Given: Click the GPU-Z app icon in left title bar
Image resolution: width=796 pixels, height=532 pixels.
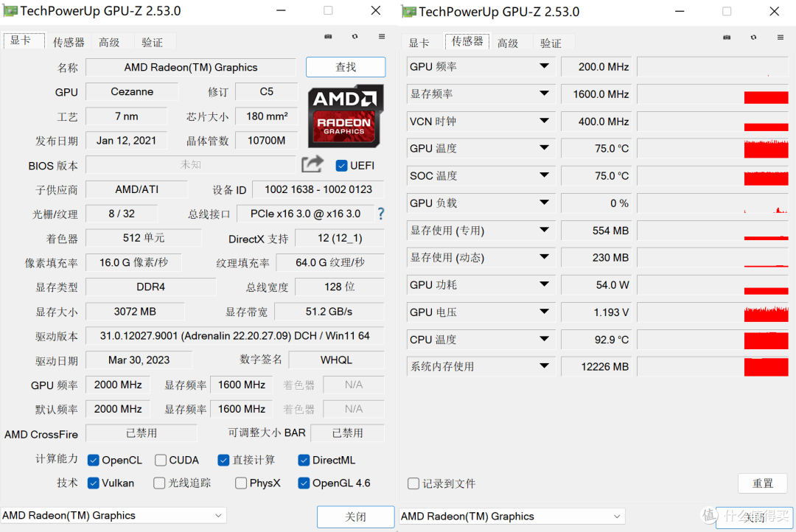Looking at the screenshot, I should tap(10, 10).
